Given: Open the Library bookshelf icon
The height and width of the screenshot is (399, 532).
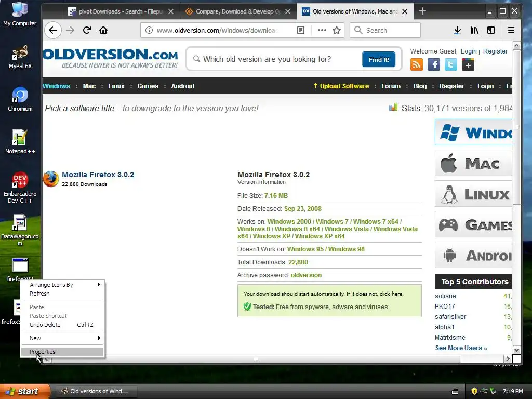Looking at the screenshot, I should tap(474, 30).
